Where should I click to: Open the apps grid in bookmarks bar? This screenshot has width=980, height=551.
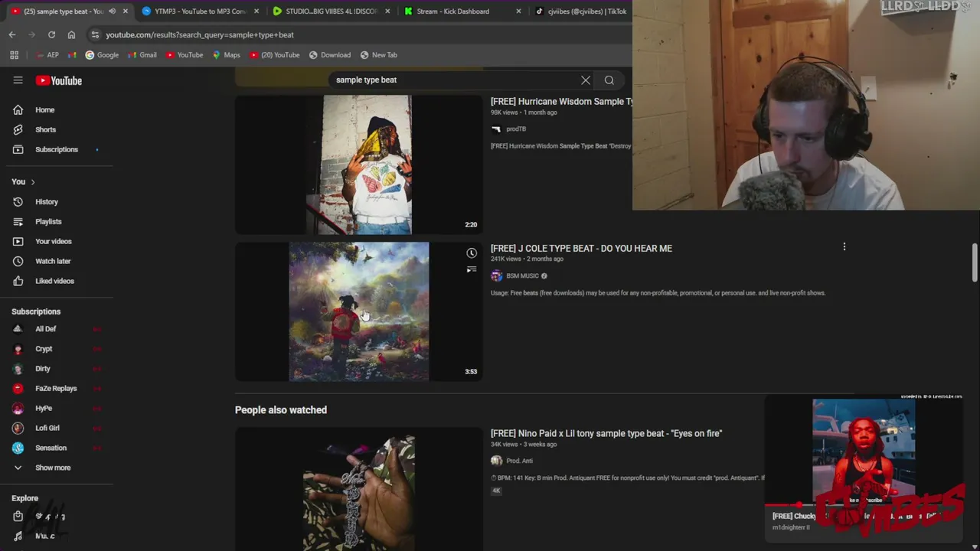pyautogui.click(x=14, y=55)
